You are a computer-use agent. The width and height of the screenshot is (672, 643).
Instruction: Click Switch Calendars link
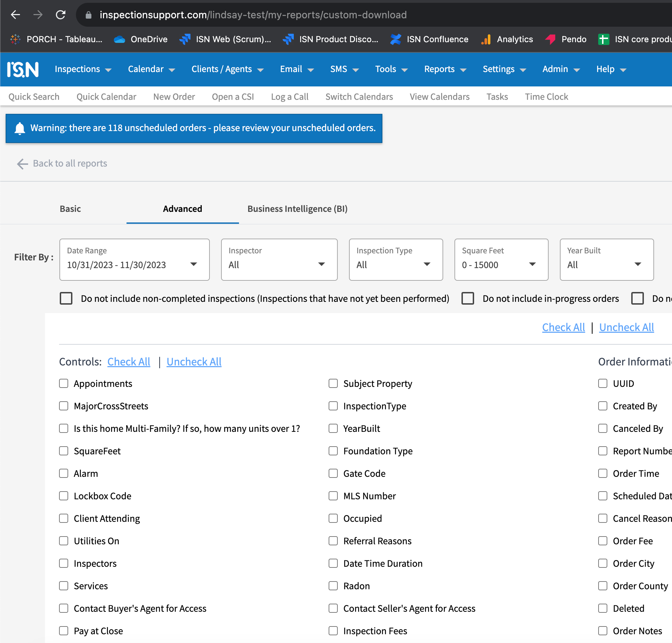pos(359,97)
